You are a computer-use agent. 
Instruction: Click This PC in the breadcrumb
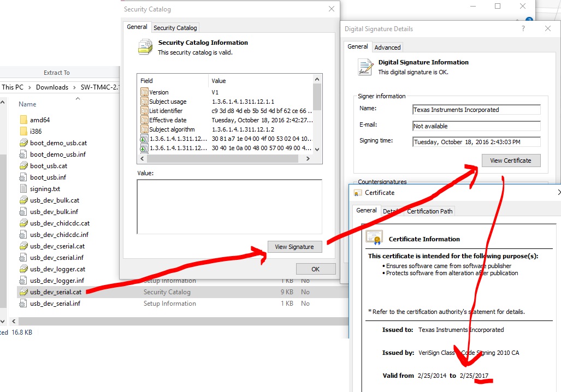coord(13,87)
